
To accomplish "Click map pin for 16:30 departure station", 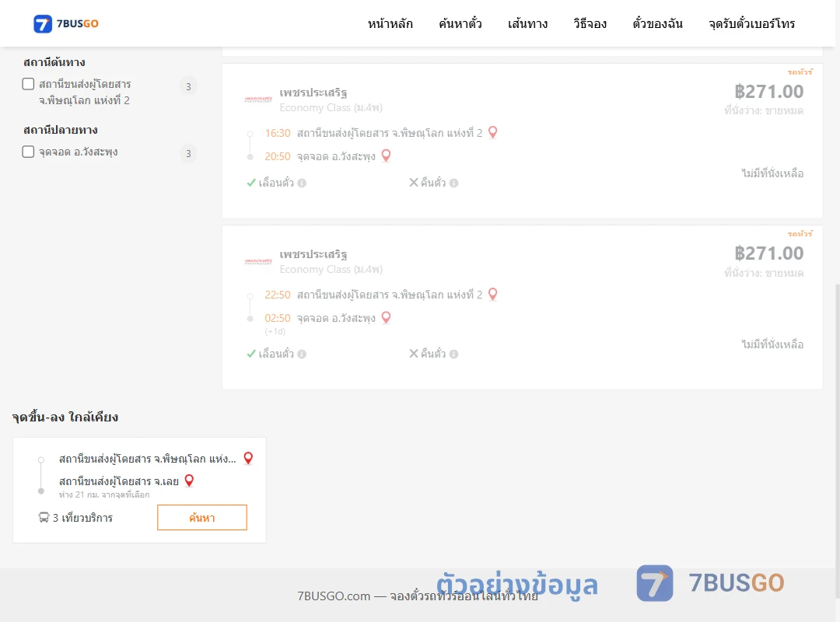I will [493, 132].
